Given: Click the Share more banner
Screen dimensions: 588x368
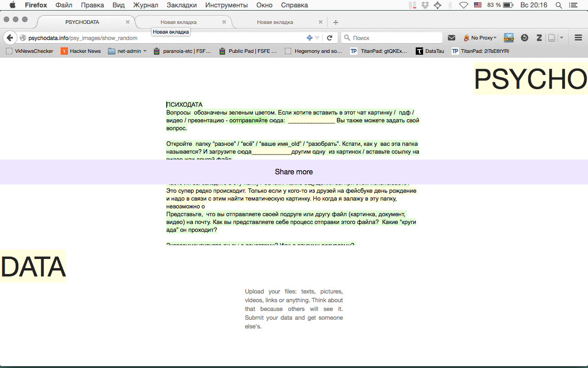Looking at the screenshot, I should pos(294,172).
